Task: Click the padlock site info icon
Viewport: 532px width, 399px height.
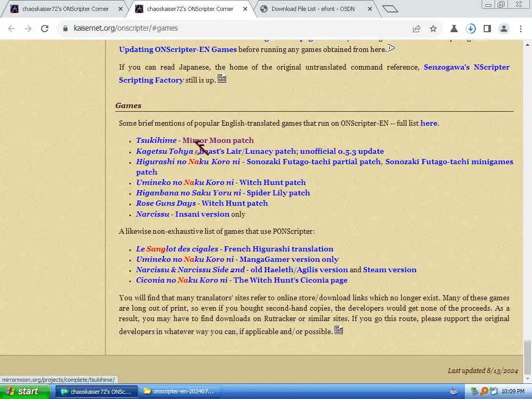Action: click(x=65, y=29)
